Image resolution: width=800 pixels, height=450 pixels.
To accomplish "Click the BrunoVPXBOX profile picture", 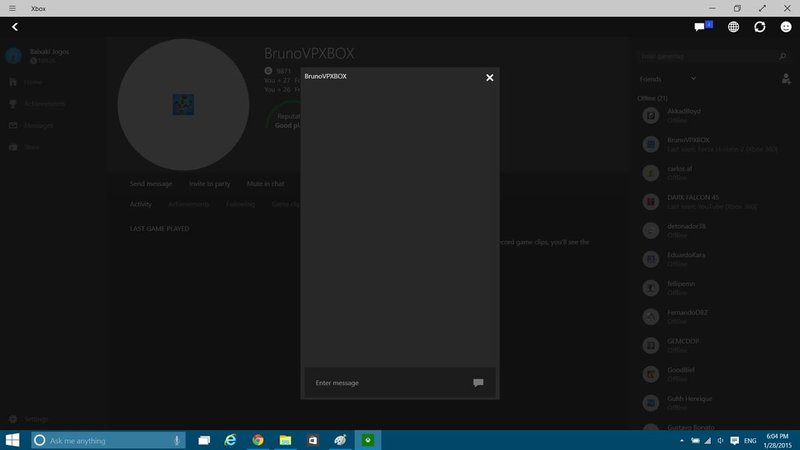I will click(x=183, y=105).
